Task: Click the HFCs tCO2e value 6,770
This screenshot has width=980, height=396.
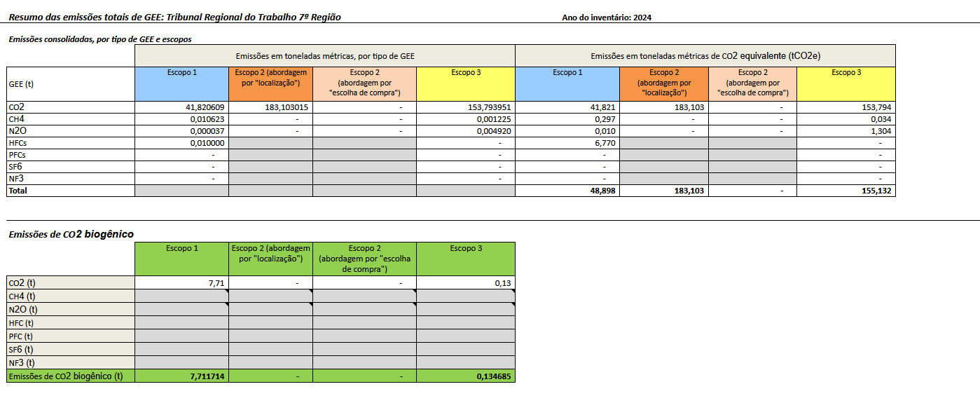Action: pyautogui.click(x=567, y=143)
